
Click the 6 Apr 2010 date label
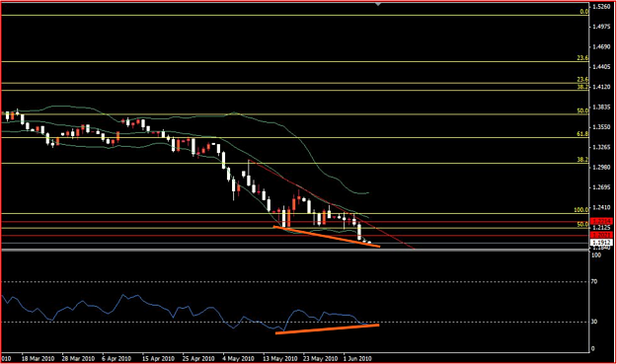coord(116,359)
